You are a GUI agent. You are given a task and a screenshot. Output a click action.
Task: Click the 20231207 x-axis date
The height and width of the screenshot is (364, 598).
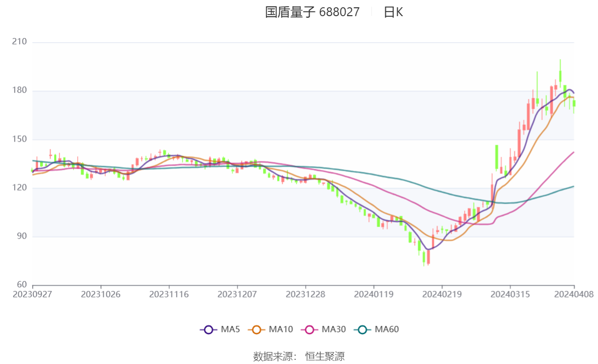click(x=237, y=294)
